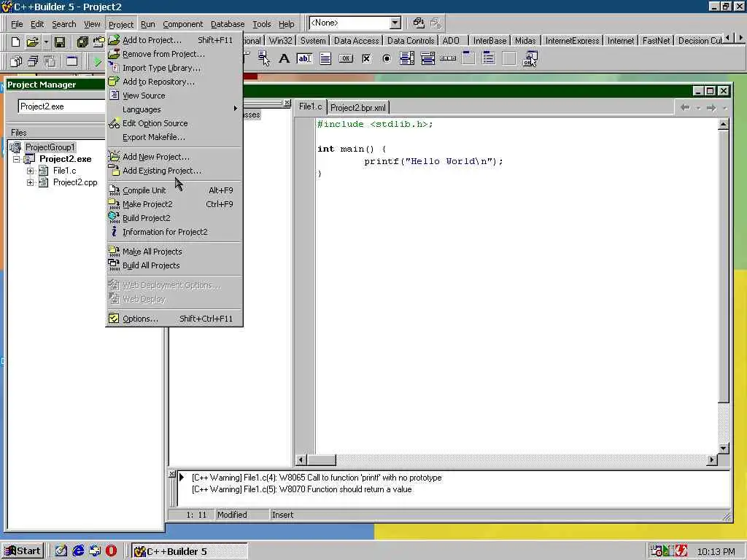Screen dimensions: 747x560
Task: Choose Remove from Project menu entry
Action: pyautogui.click(x=174, y=54)
